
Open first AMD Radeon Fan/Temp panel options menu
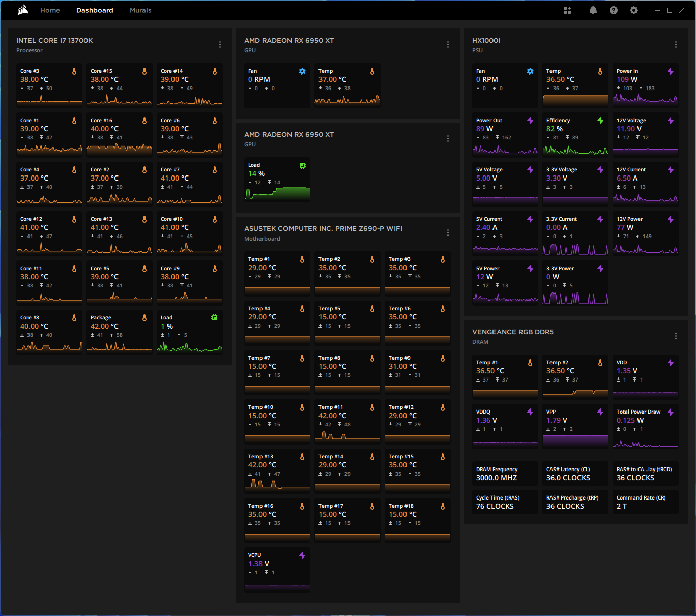click(x=448, y=45)
